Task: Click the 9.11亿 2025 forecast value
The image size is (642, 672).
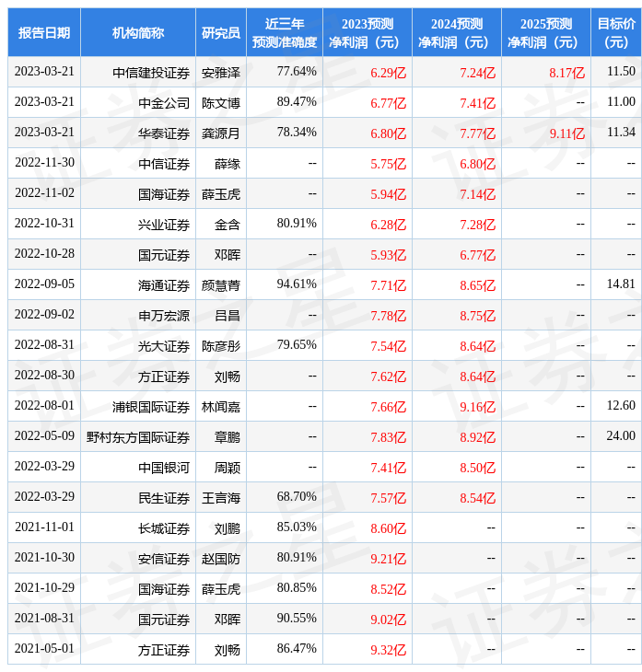Action: [567, 133]
